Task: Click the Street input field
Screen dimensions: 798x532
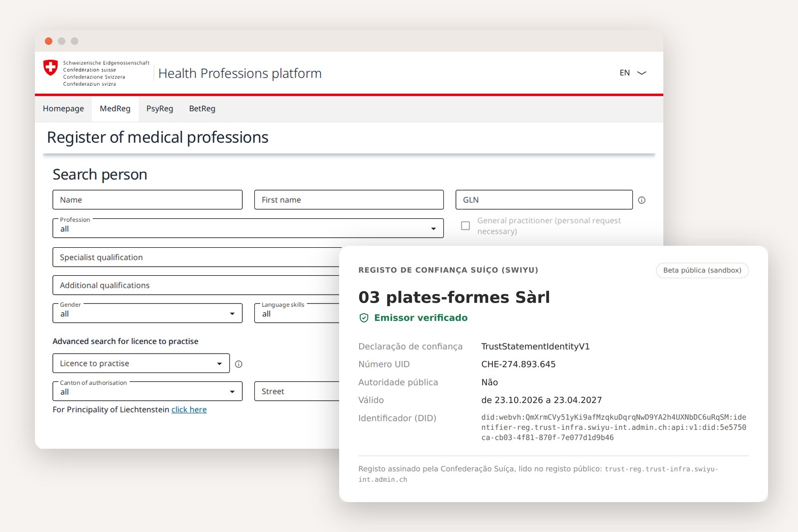Action: click(297, 391)
